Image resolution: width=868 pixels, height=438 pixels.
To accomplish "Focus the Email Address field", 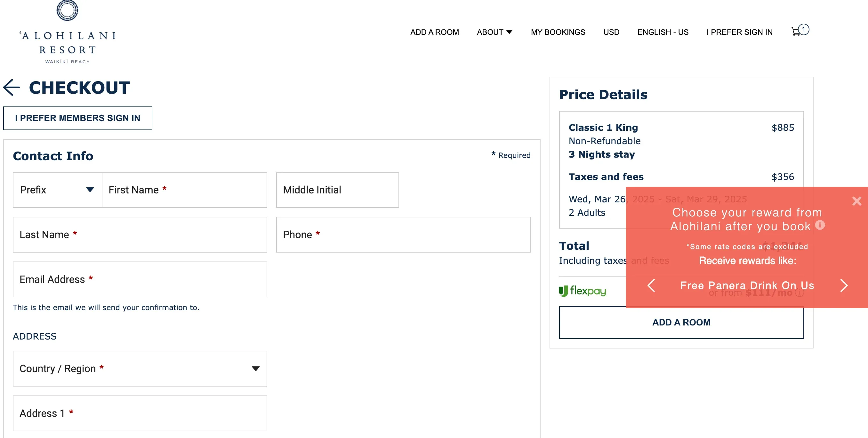I will click(x=140, y=279).
